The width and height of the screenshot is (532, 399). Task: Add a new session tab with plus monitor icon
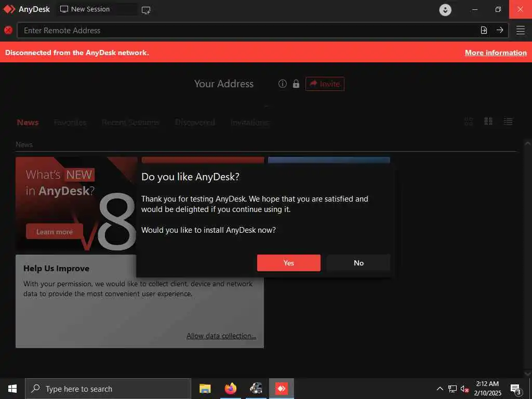(146, 10)
